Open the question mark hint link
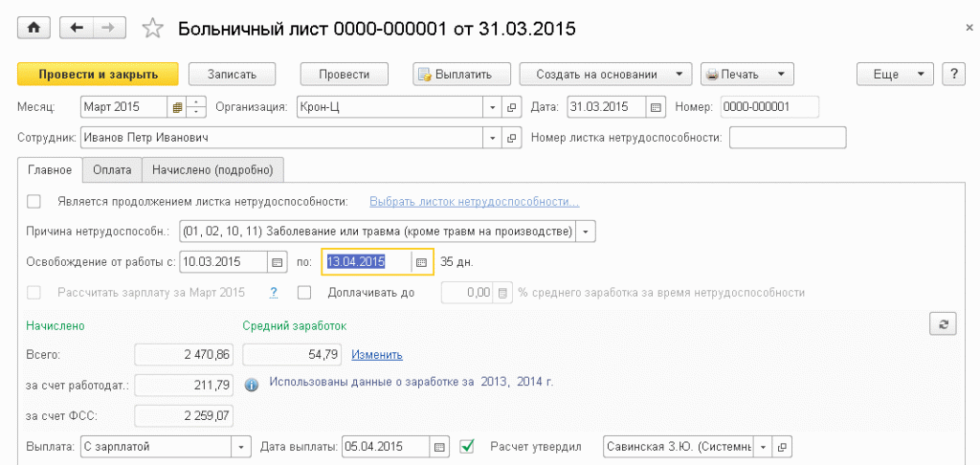980x465 pixels. [x=274, y=293]
